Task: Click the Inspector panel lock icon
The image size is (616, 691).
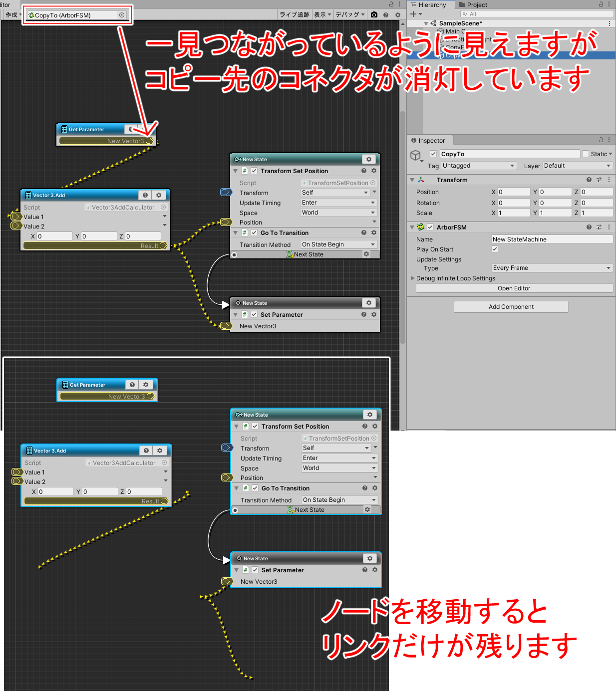Action: 601,140
